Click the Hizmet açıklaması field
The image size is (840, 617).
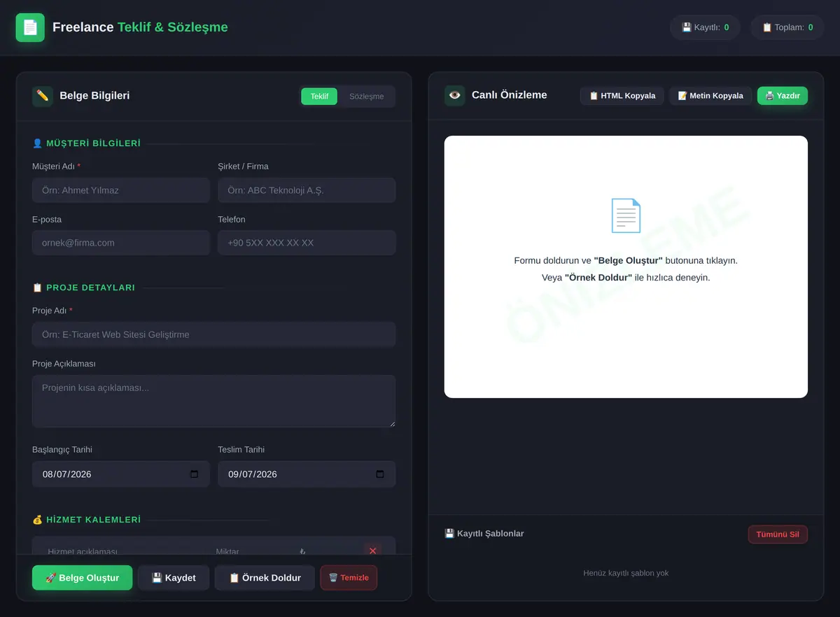(x=123, y=551)
